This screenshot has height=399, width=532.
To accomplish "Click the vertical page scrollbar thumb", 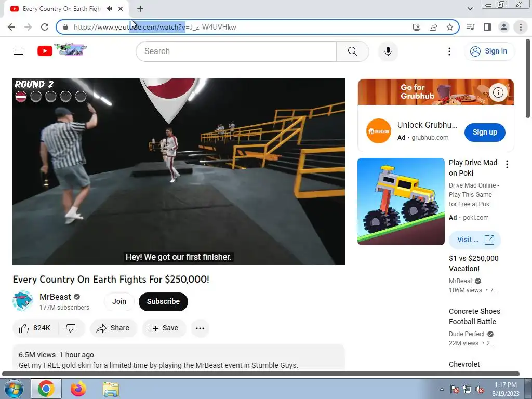I will (528, 79).
